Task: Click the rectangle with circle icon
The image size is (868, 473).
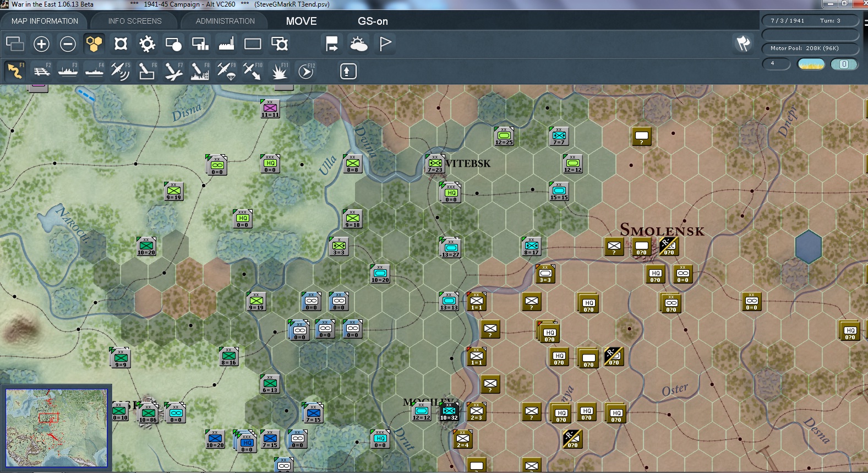Action: (173, 44)
